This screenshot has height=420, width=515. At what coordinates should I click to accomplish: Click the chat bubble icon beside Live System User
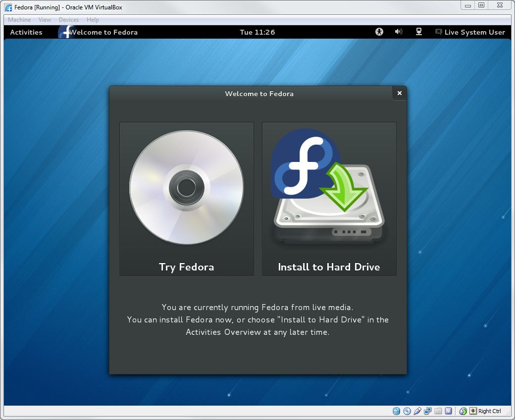pos(438,32)
